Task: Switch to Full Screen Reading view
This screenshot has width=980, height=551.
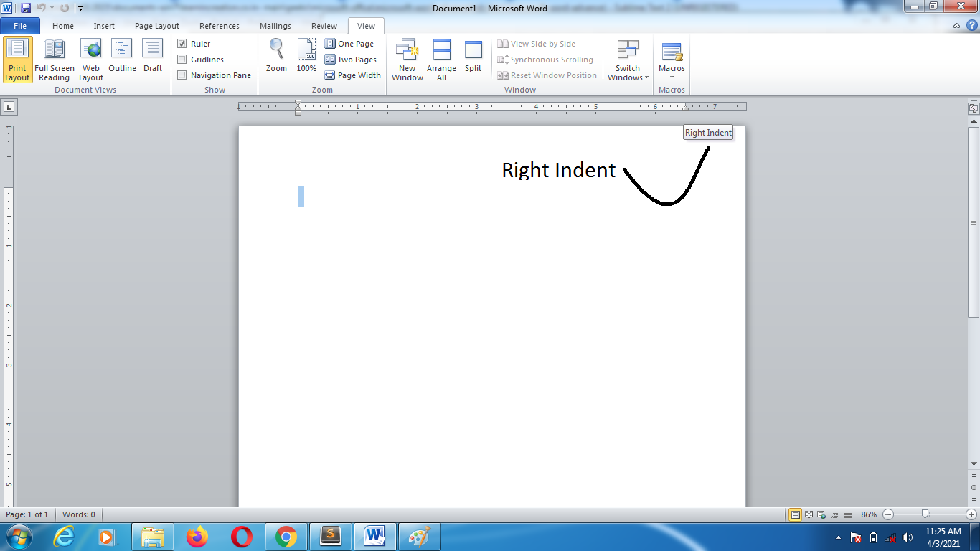Action: (x=55, y=60)
